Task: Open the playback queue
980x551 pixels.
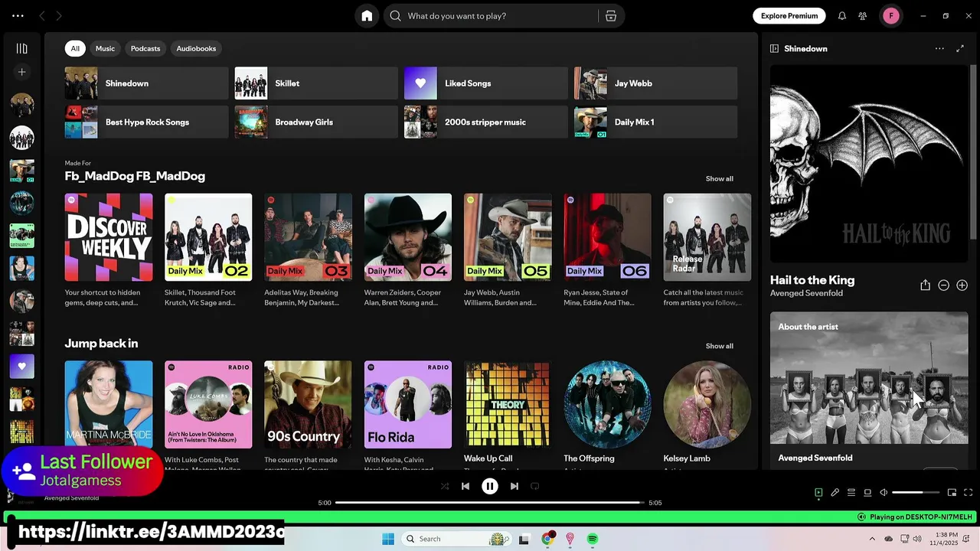Action: tap(851, 493)
